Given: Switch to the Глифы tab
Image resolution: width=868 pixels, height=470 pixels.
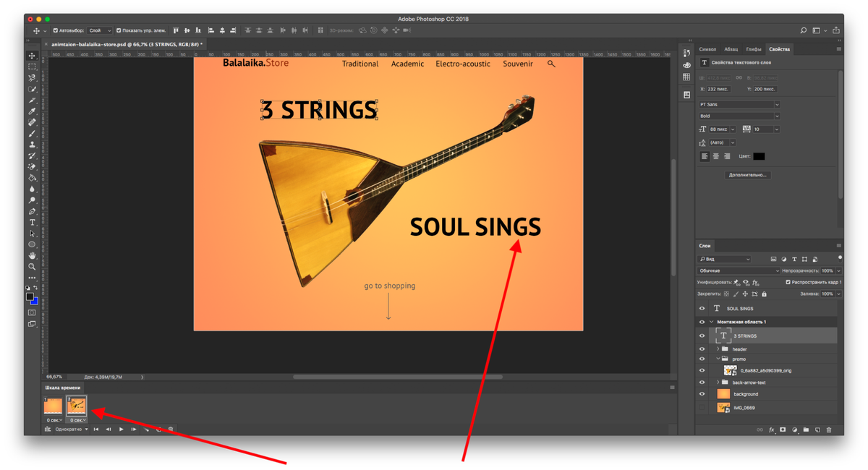Looking at the screenshot, I should tap(754, 49).
